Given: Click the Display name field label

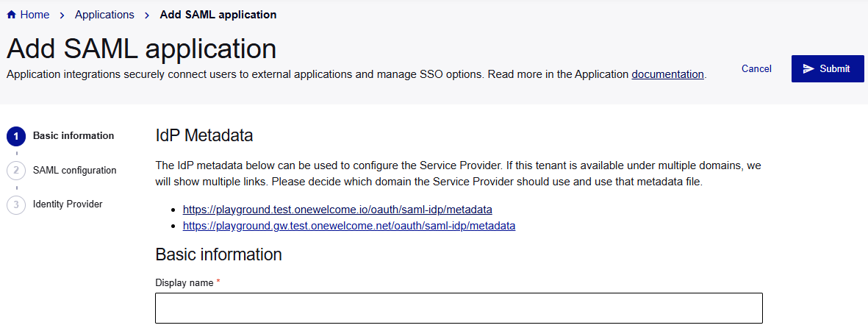Looking at the screenshot, I should click(184, 282).
